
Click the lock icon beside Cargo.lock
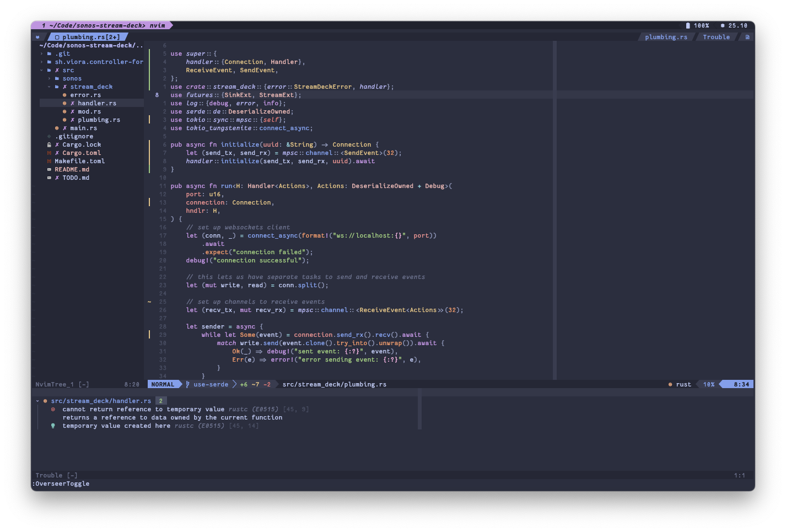coord(49,145)
